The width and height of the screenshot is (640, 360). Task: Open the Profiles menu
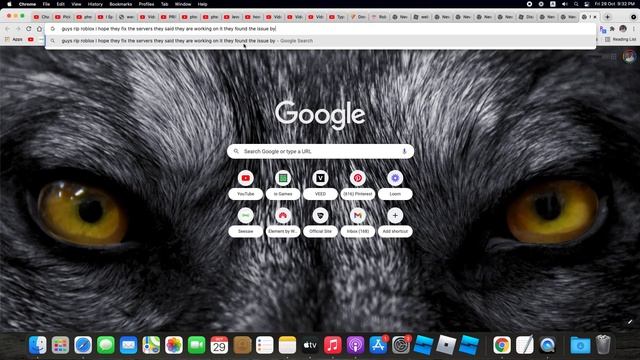(146, 4)
